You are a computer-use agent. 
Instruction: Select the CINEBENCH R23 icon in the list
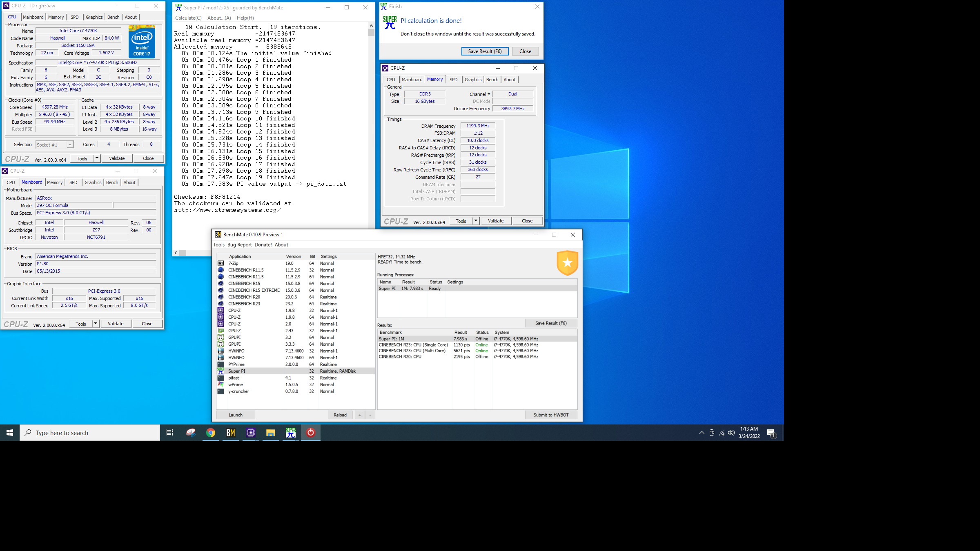(x=220, y=304)
